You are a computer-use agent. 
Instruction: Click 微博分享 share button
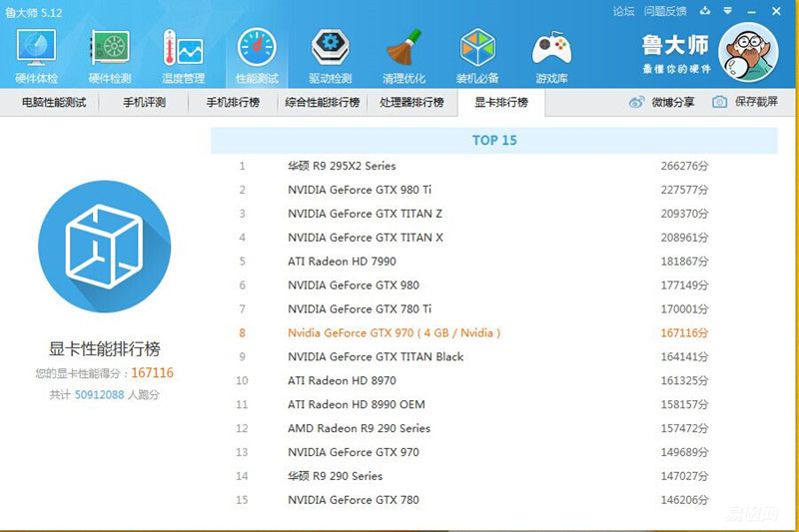(x=672, y=102)
